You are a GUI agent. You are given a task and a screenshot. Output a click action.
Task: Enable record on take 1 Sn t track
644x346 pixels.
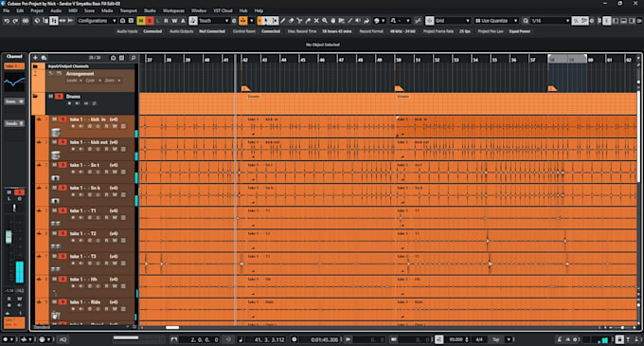pyautogui.click(x=74, y=172)
